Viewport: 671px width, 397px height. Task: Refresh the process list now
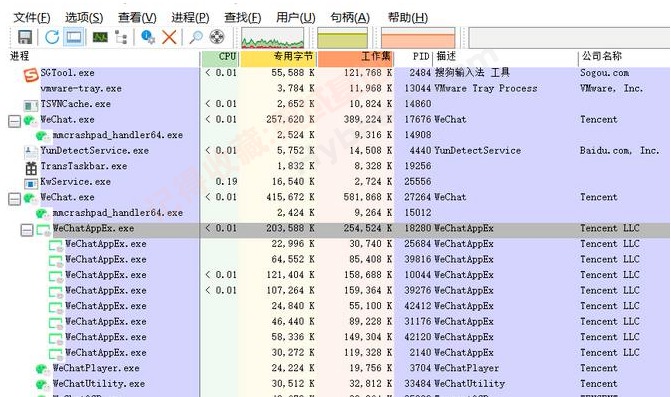pos(52,37)
